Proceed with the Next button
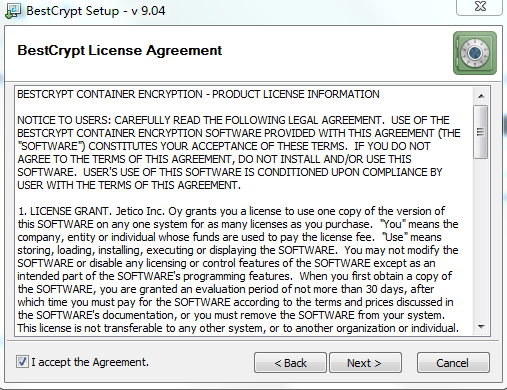 click(365, 363)
